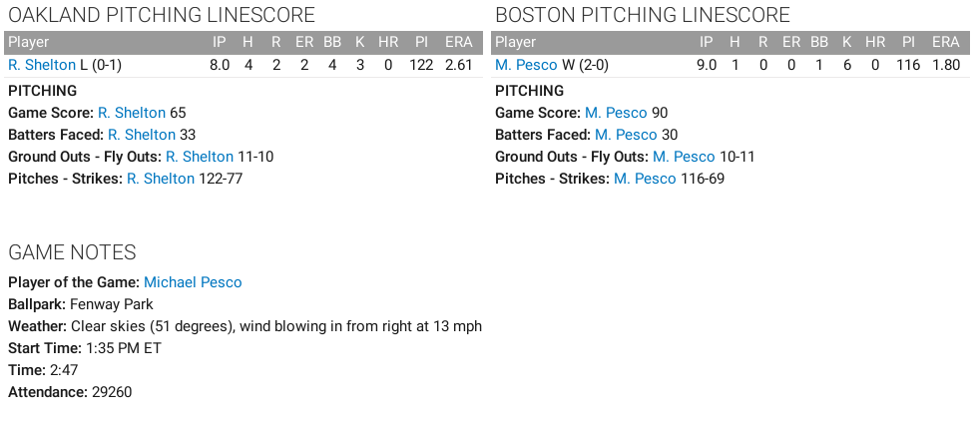The image size is (980, 421).
Task: Click PI column header in Boston table
Action: coord(908,42)
